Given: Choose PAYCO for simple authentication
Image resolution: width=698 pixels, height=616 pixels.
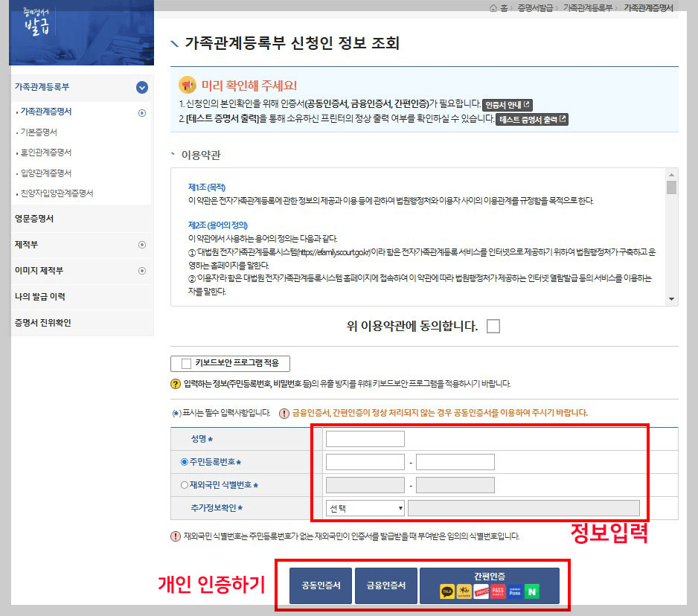Looking at the screenshot, I should [481, 591].
